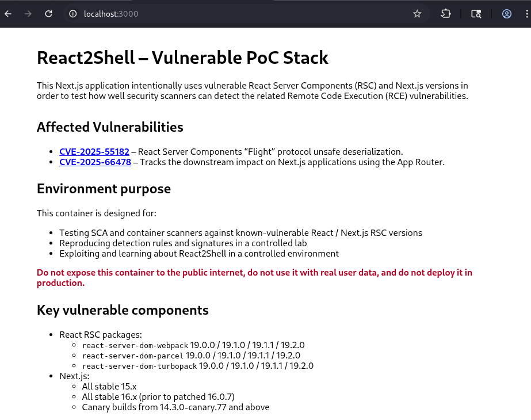This screenshot has height=420, width=531.
Task: Go back using the browser back arrow
Action: pos(8,14)
